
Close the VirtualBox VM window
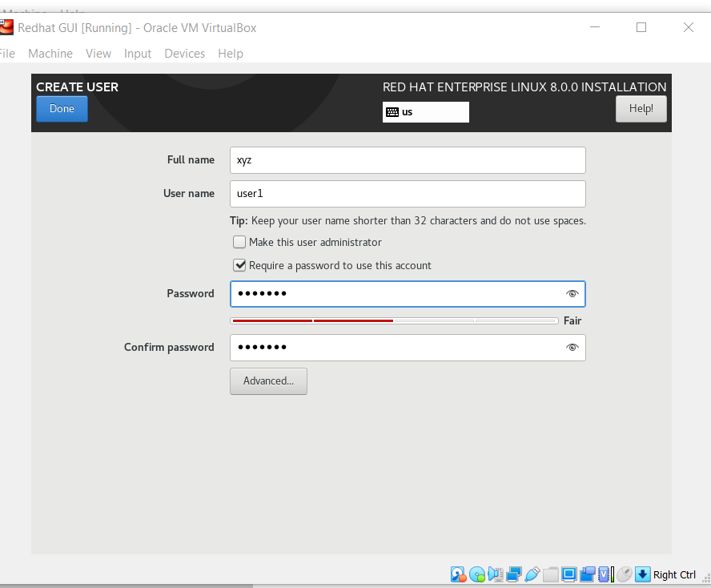point(689,28)
